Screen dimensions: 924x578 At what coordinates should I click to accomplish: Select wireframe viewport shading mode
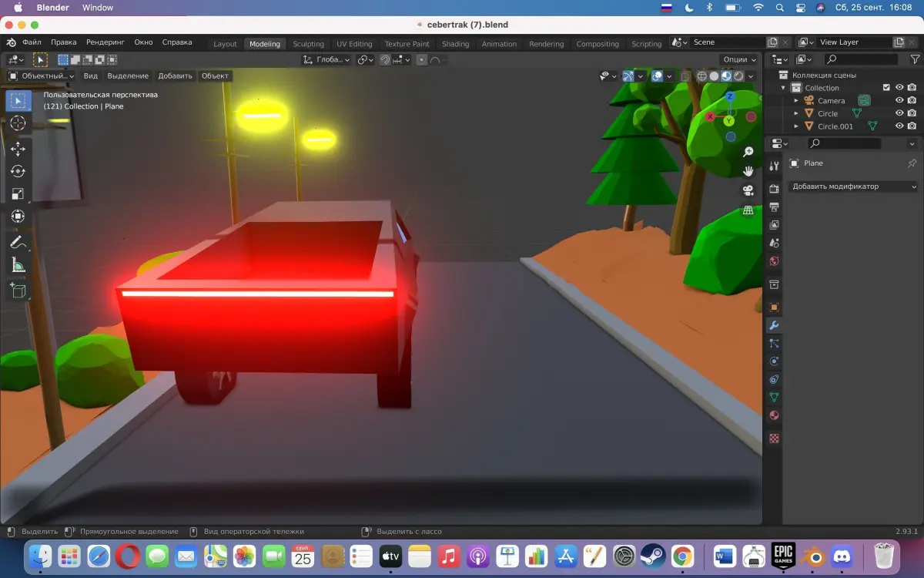pyautogui.click(x=701, y=76)
